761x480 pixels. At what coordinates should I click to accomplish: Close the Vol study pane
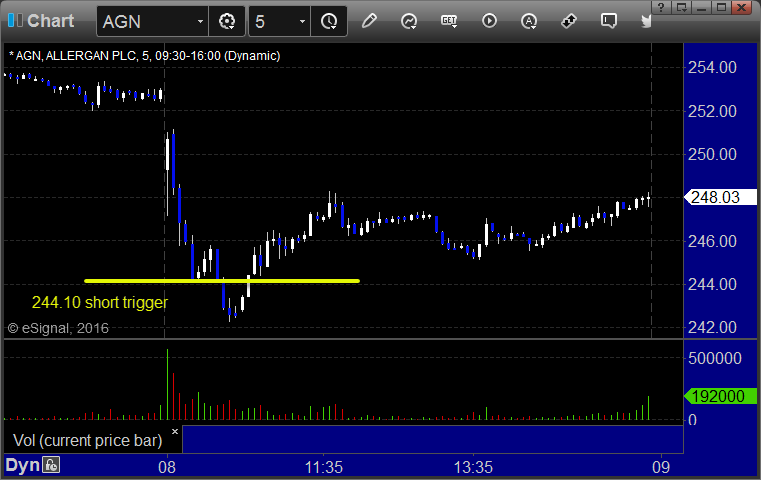(x=175, y=431)
